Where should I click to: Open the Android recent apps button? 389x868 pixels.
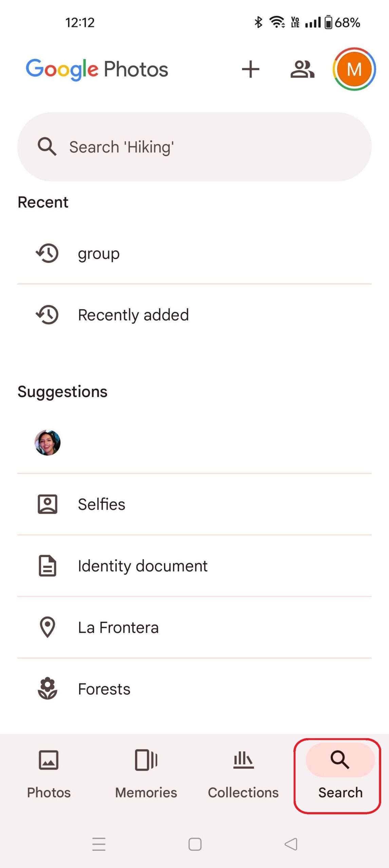pyautogui.click(x=99, y=844)
